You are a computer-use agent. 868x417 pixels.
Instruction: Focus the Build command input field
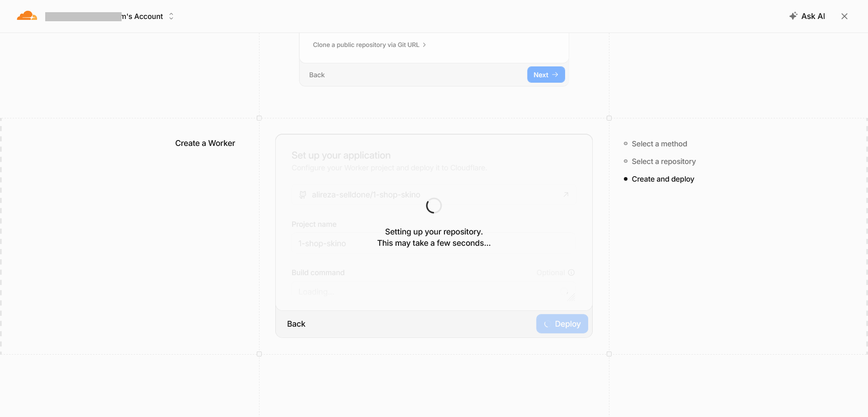pos(434,292)
